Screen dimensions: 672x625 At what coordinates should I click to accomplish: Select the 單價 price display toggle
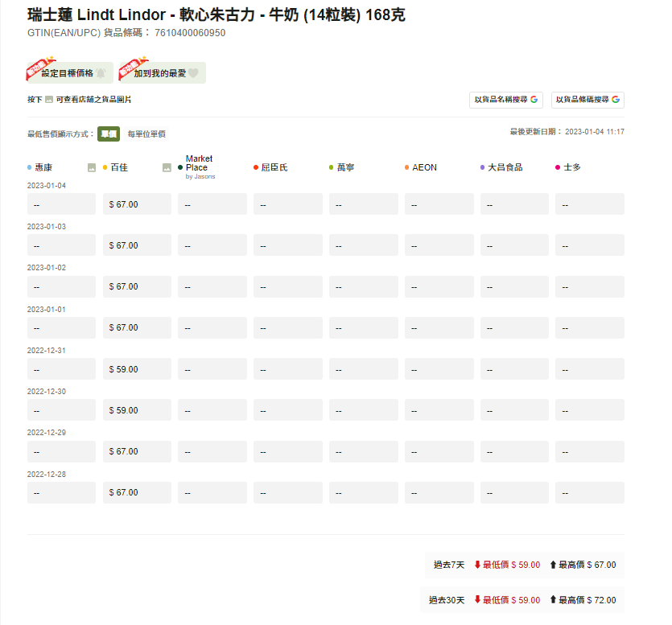point(109,134)
